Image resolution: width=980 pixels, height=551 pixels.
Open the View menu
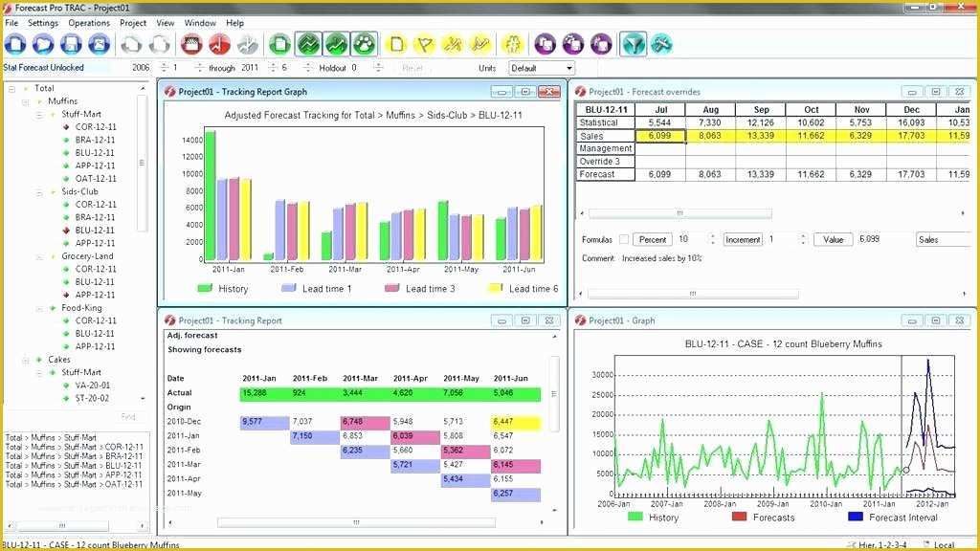165,23
